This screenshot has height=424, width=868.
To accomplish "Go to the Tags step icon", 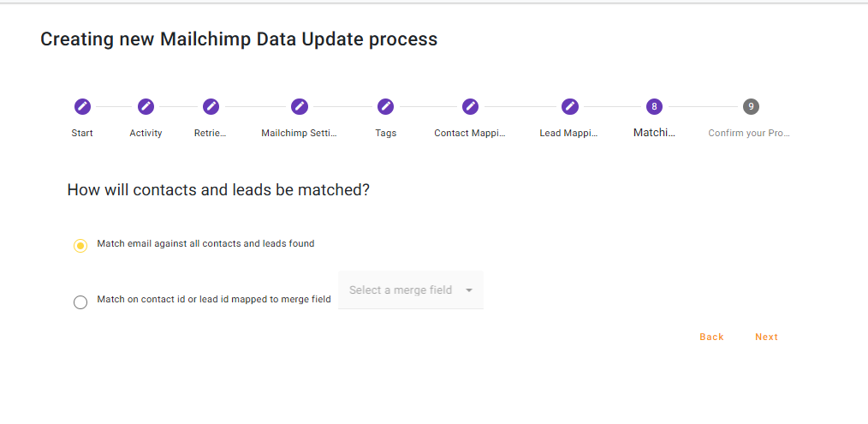I will tap(385, 106).
